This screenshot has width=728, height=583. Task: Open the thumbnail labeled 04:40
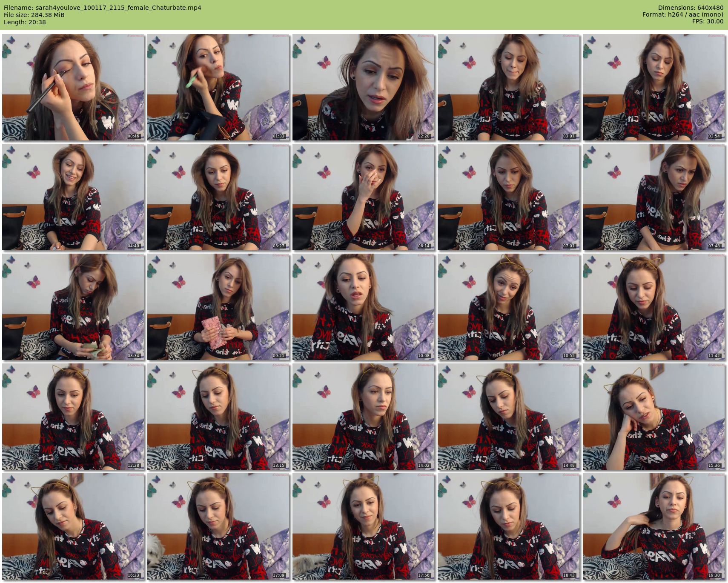pyautogui.click(x=73, y=197)
